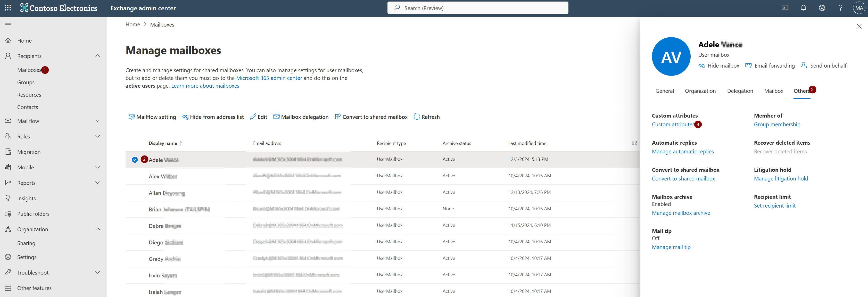Select the Edit pencil tool
868x297 pixels.
click(x=259, y=117)
